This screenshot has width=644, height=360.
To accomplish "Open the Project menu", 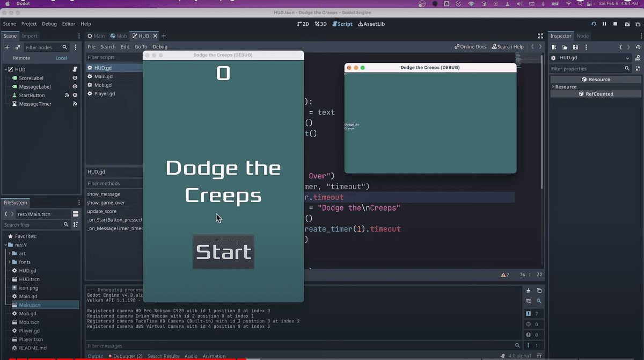I will click(29, 24).
